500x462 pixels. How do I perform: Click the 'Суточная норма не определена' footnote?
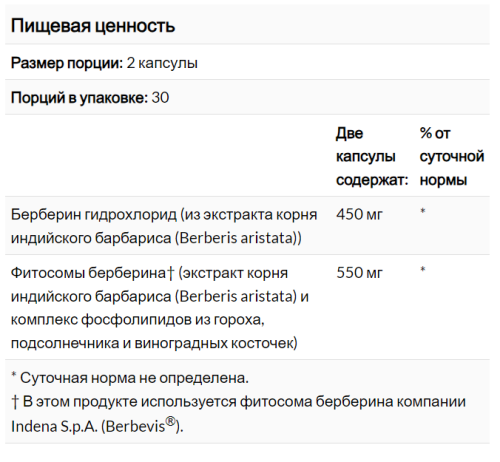pyautogui.click(x=130, y=378)
